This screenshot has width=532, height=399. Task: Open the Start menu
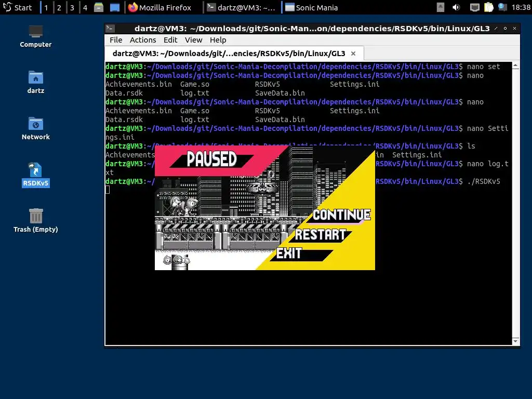coord(17,7)
